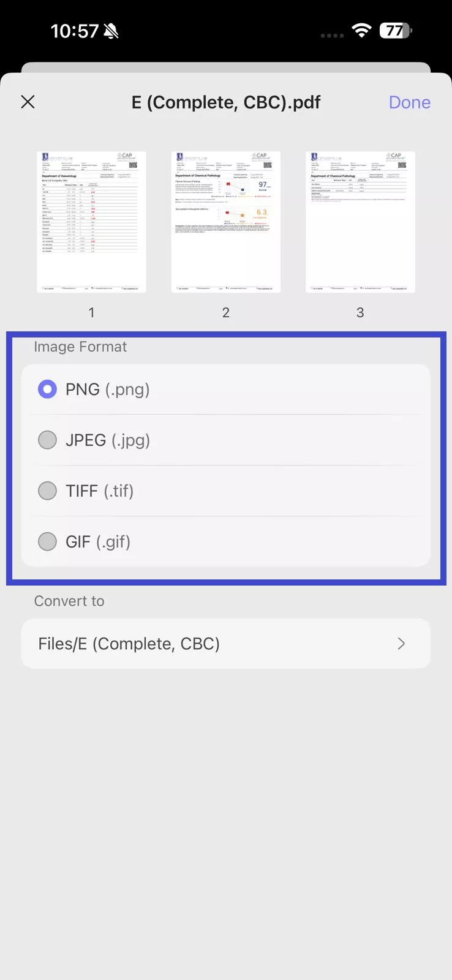Screen dimensions: 452x980
Task: Tap the Wi-Fi status icon
Action: point(361,29)
